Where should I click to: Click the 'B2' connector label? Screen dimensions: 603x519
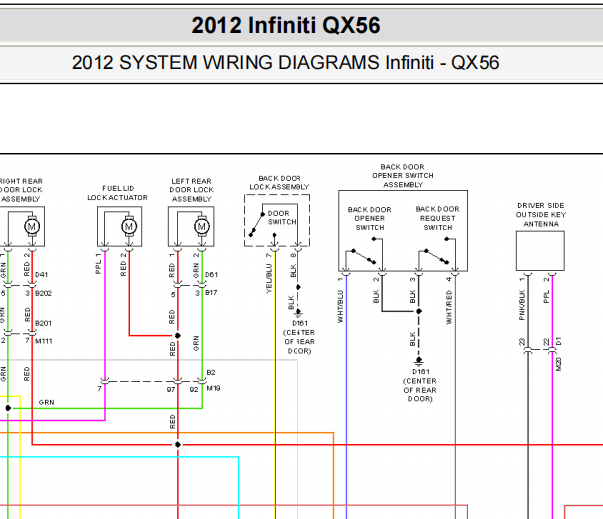click(211, 372)
